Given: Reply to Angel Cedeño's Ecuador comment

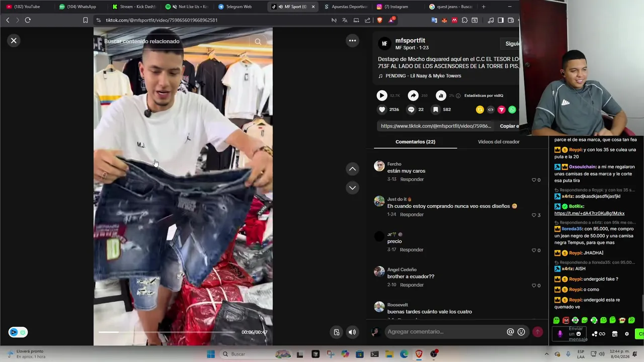Looking at the screenshot, I should (x=412, y=285).
